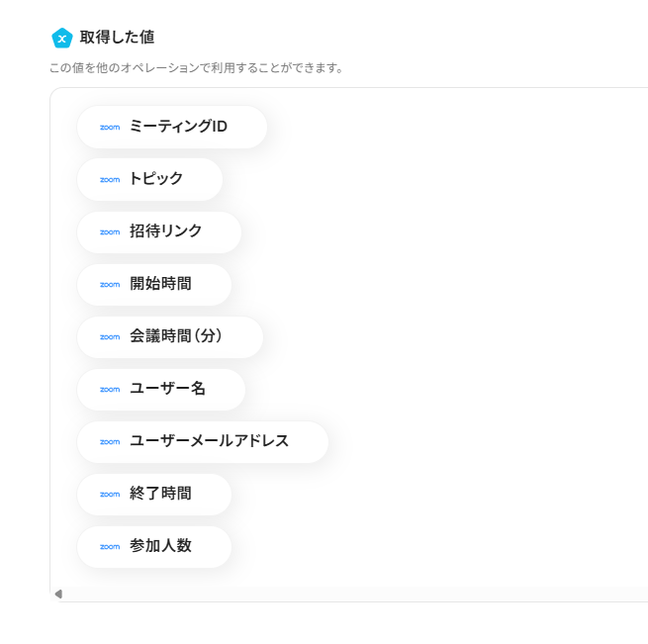
Task: Click the Zoom icon beside 参加人数
Action: point(110,547)
